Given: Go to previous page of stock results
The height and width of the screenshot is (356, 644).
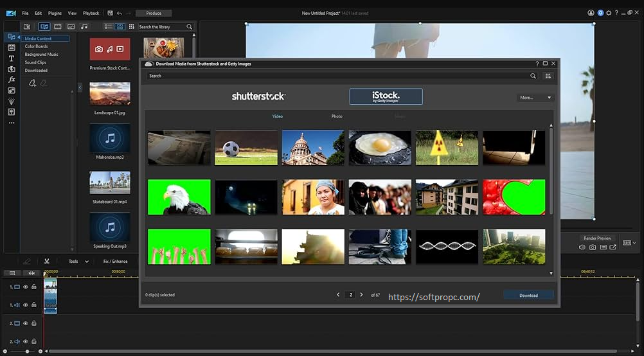Looking at the screenshot, I should [338, 295].
